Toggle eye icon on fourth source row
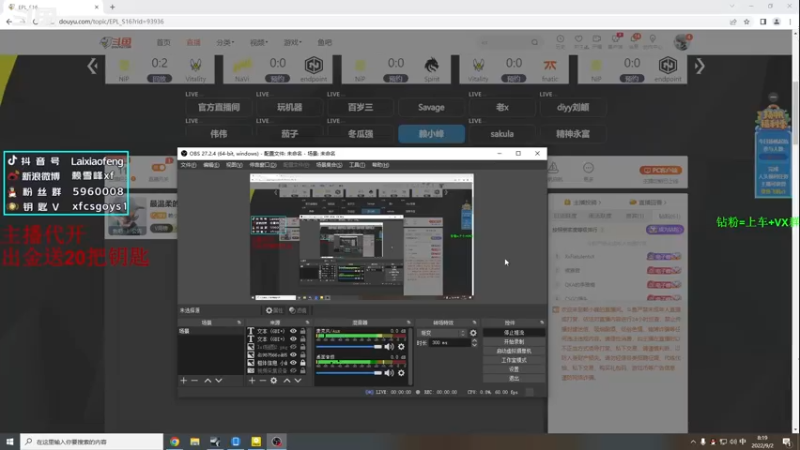Screen dimensions: 800x450 click(x=293, y=355)
